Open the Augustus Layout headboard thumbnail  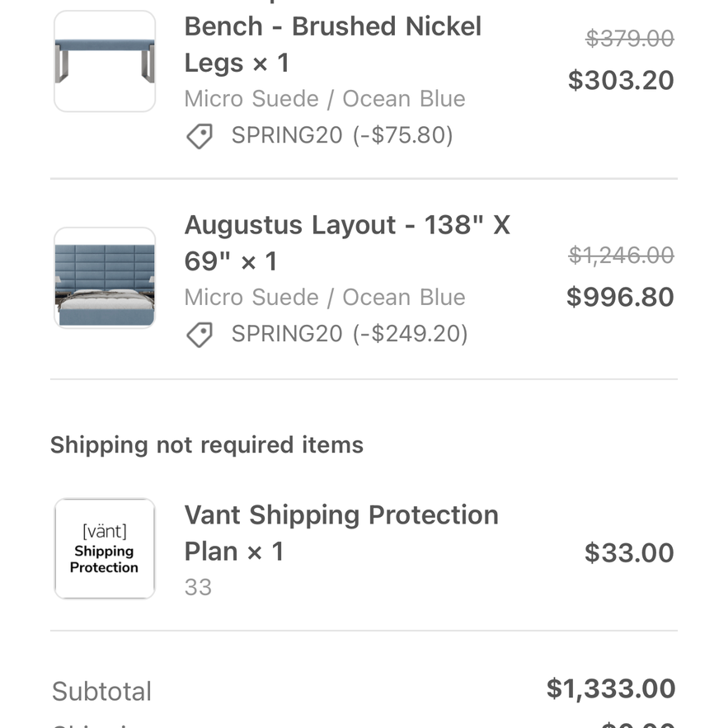[105, 278]
